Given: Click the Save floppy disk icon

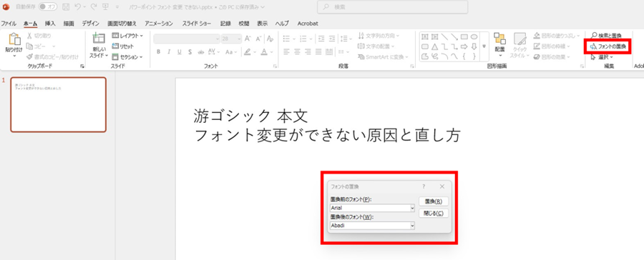Looking at the screenshot, I should pyautogui.click(x=66, y=7).
